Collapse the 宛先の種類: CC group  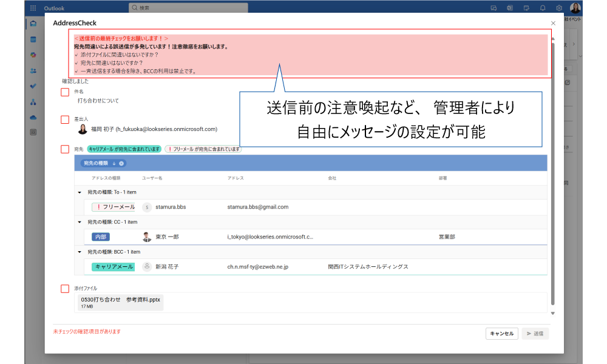pos(80,222)
